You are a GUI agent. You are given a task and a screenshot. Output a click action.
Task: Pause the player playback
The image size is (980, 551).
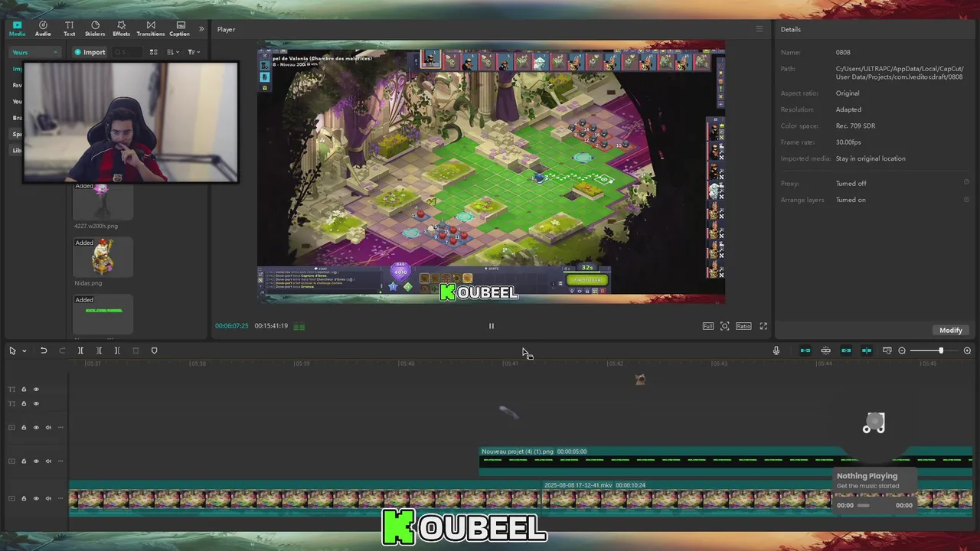pyautogui.click(x=492, y=326)
